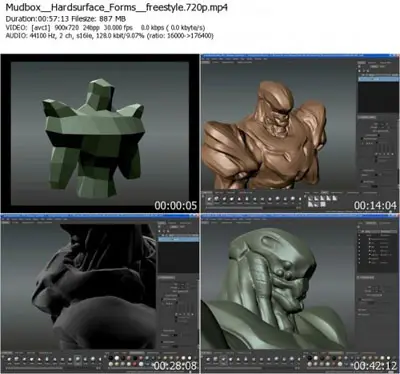Toggle visibility of bottom layer in 00:42:12 frame
This screenshot has width=400, height=374.
pos(359,263)
